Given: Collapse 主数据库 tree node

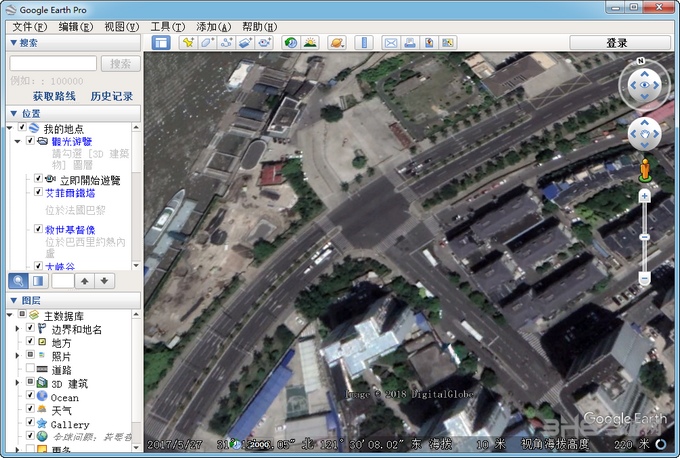Looking at the screenshot, I should [10, 315].
